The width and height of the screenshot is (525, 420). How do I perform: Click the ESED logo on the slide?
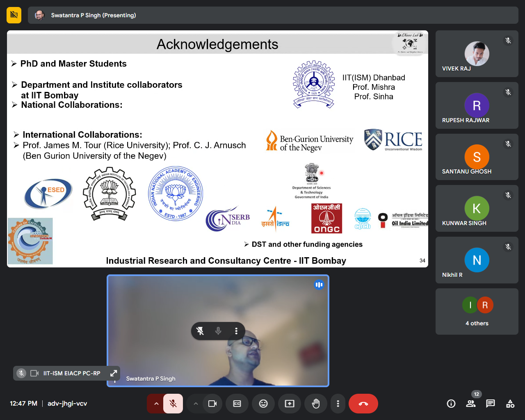click(x=48, y=193)
